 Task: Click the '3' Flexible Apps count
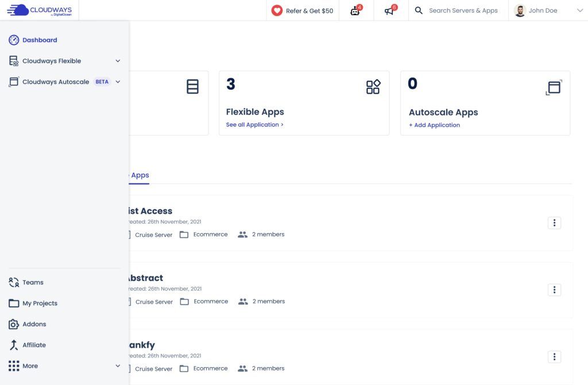[x=231, y=84]
